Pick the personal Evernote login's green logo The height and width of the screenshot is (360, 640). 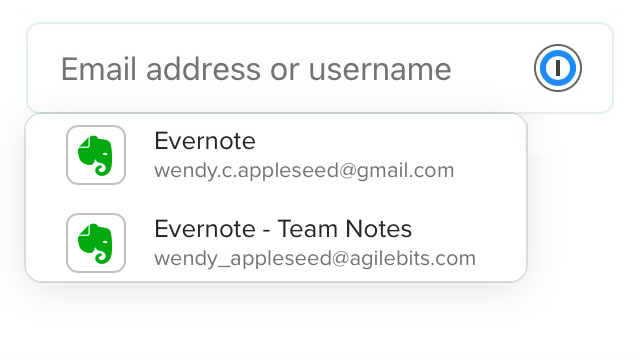[x=96, y=155]
